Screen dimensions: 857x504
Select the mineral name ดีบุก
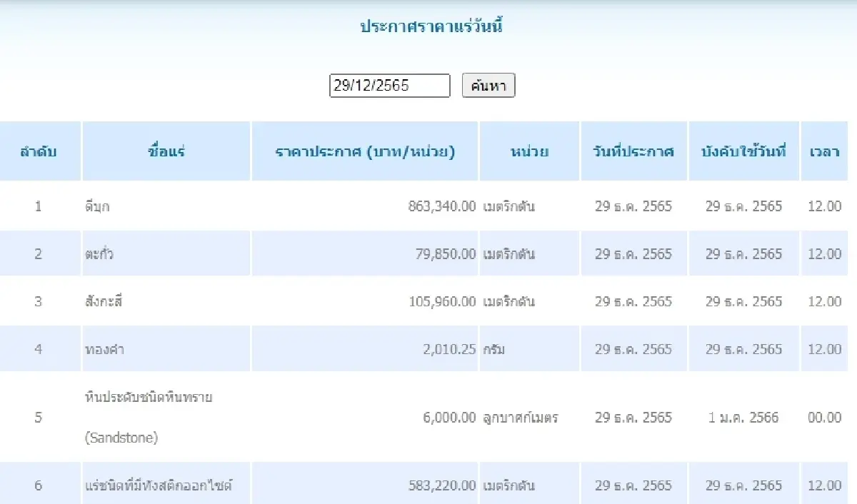coord(97,206)
